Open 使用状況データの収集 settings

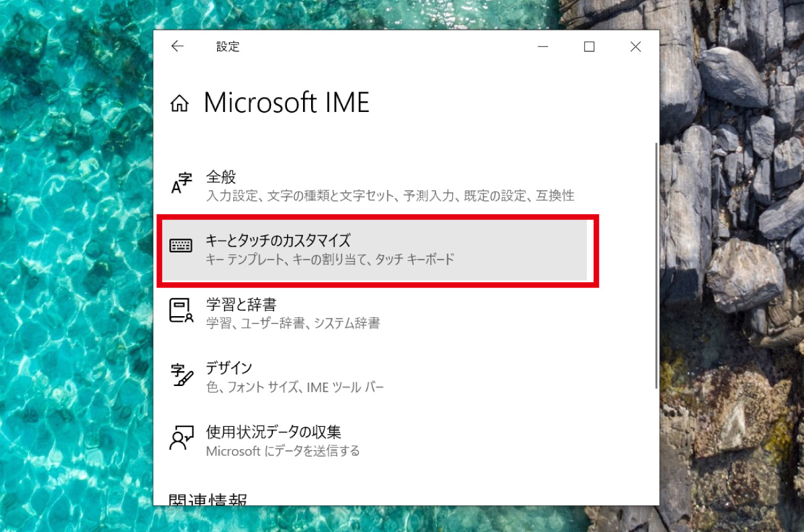tap(273, 432)
